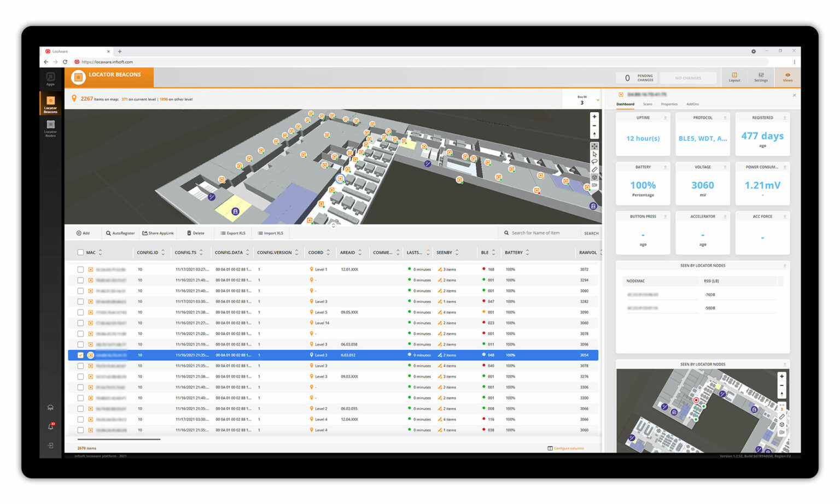Check the checkbox on the first table row
The image size is (840, 504).
pos(80,269)
